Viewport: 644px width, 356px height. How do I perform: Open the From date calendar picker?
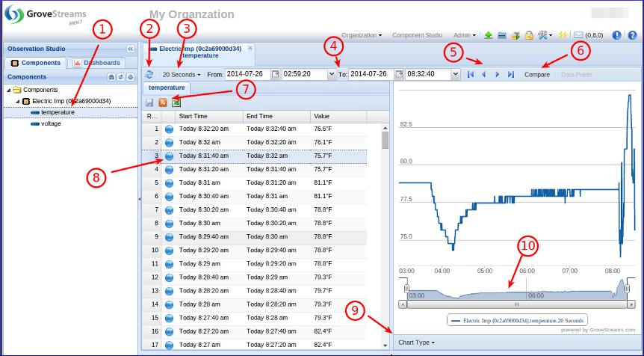click(276, 74)
